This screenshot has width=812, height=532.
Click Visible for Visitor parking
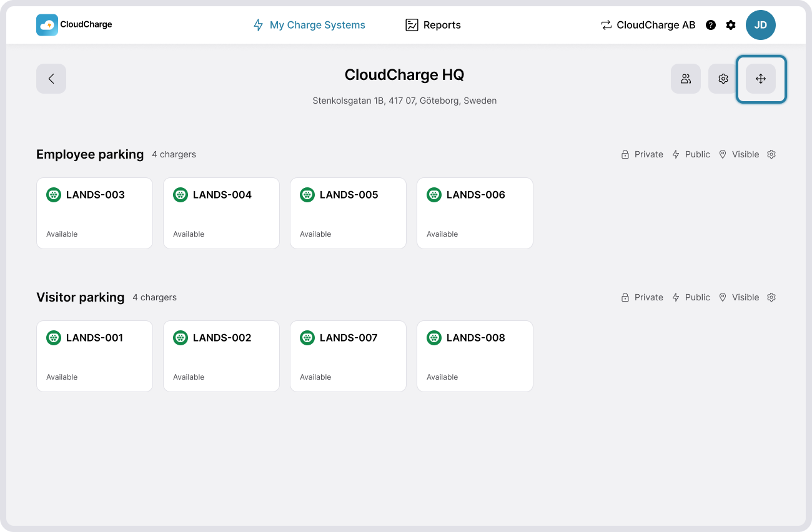(x=739, y=297)
